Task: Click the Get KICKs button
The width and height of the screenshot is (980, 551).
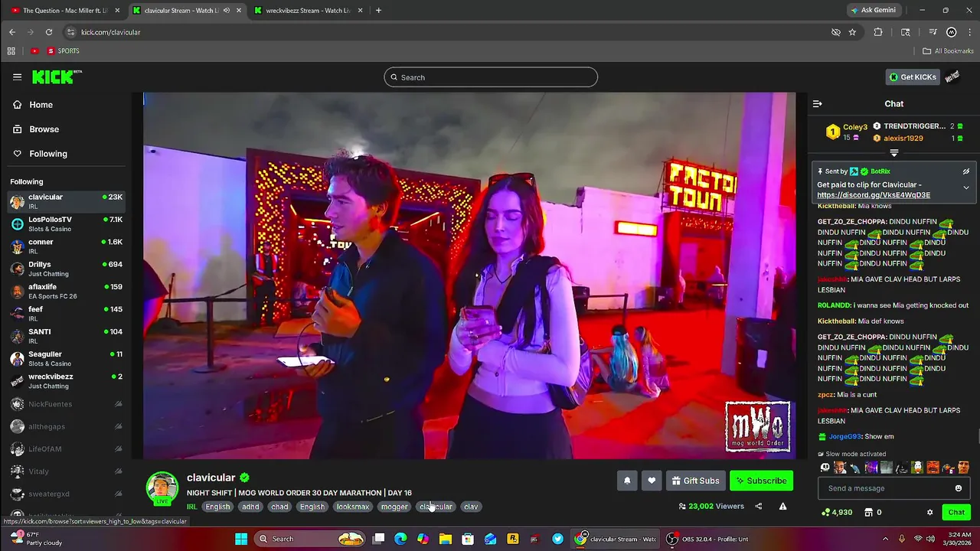Action: point(913,77)
